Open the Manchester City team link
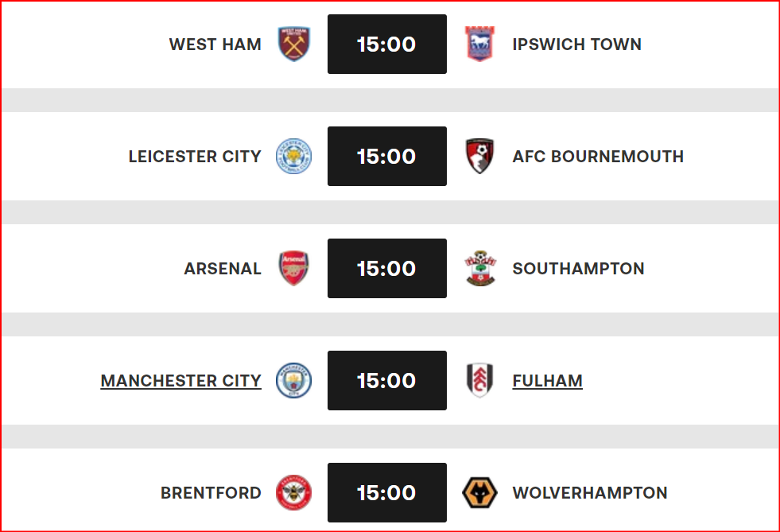 pyautogui.click(x=180, y=381)
